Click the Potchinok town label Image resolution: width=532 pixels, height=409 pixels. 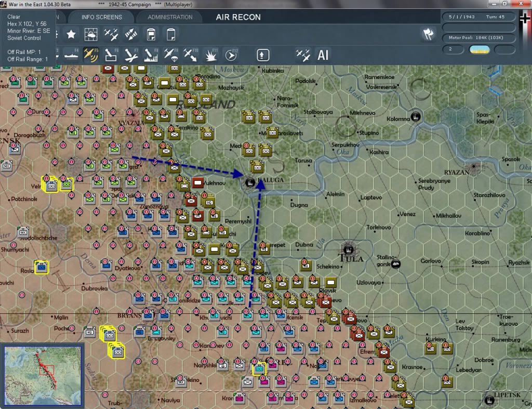[24, 199]
